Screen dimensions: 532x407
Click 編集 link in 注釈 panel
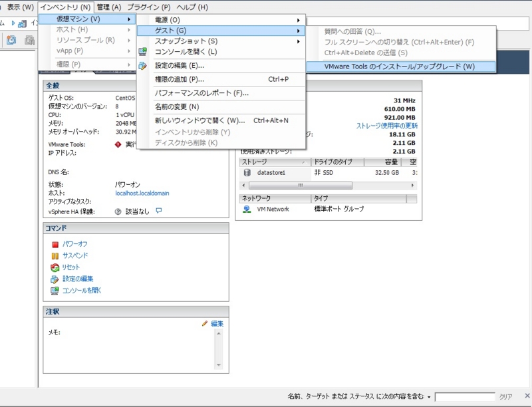coord(217,324)
